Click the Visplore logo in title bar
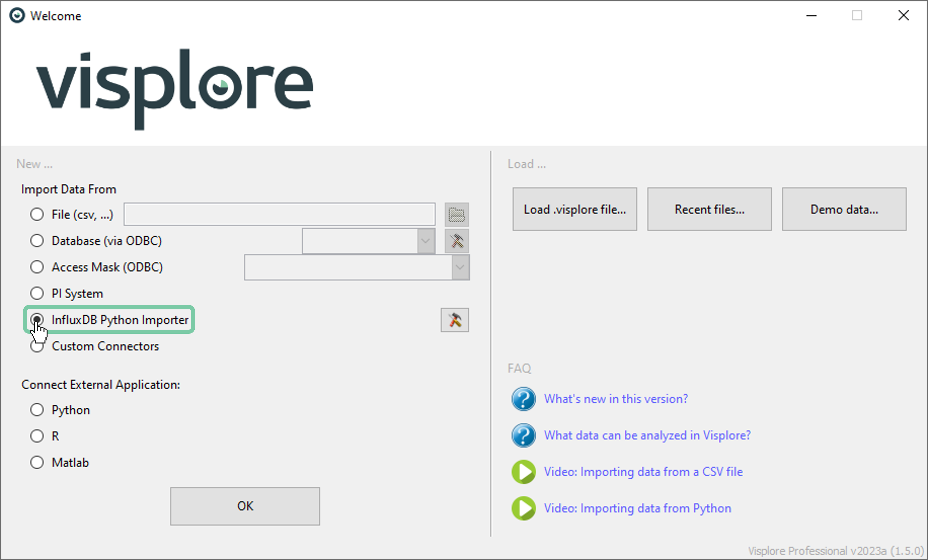928x560 pixels. (17, 16)
